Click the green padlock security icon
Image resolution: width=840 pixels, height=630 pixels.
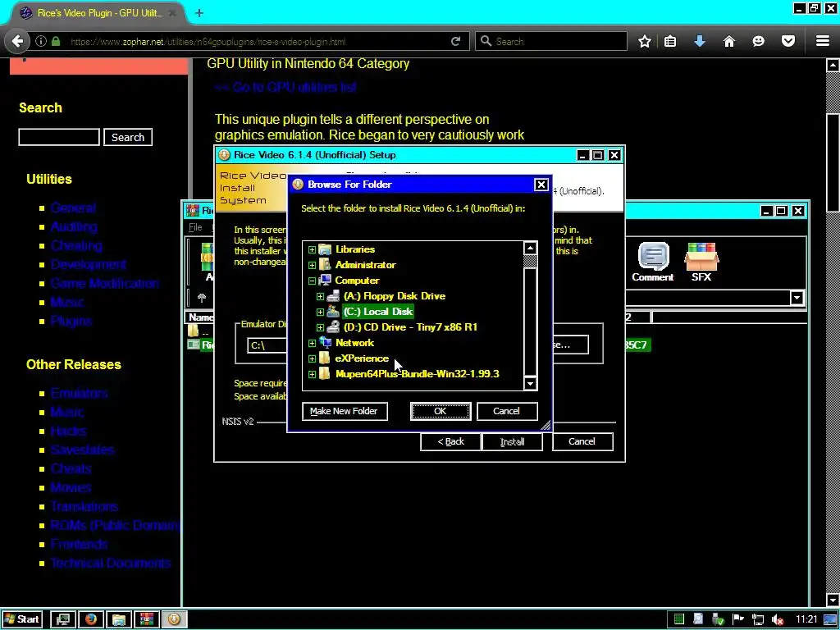tap(56, 41)
